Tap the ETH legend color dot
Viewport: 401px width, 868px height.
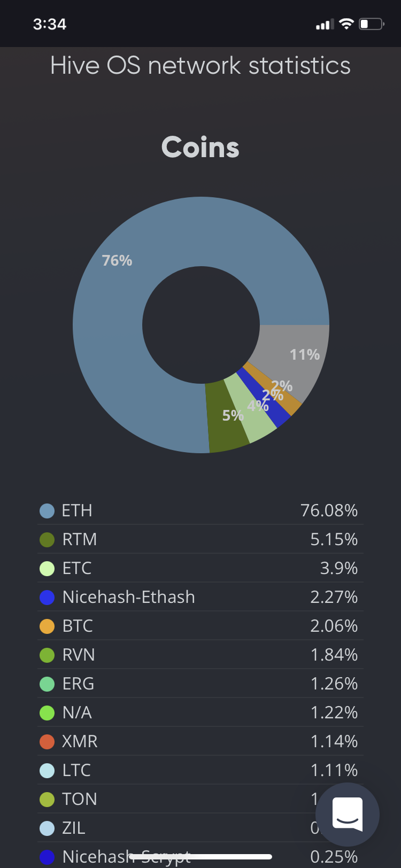click(47, 511)
